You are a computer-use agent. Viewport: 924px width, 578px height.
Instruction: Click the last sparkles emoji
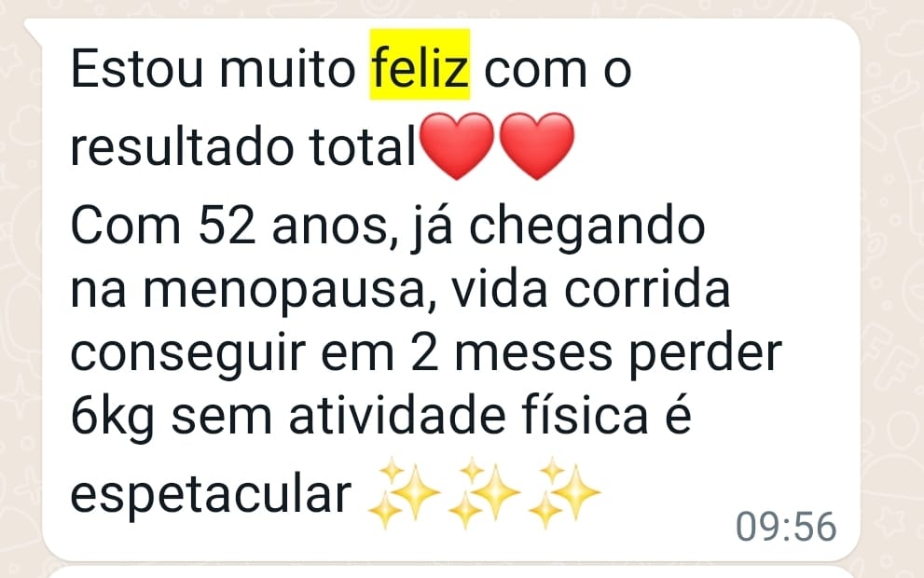pyautogui.click(x=564, y=494)
